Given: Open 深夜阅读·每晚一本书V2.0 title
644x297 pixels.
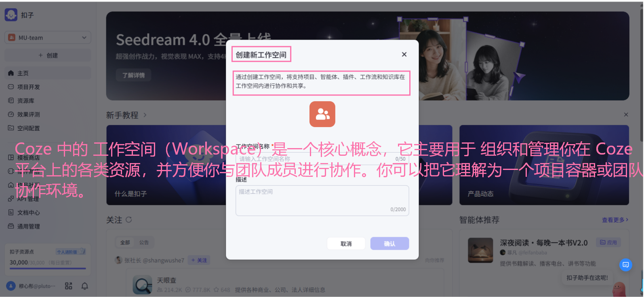Looking at the screenshot, I should point(544,243).
